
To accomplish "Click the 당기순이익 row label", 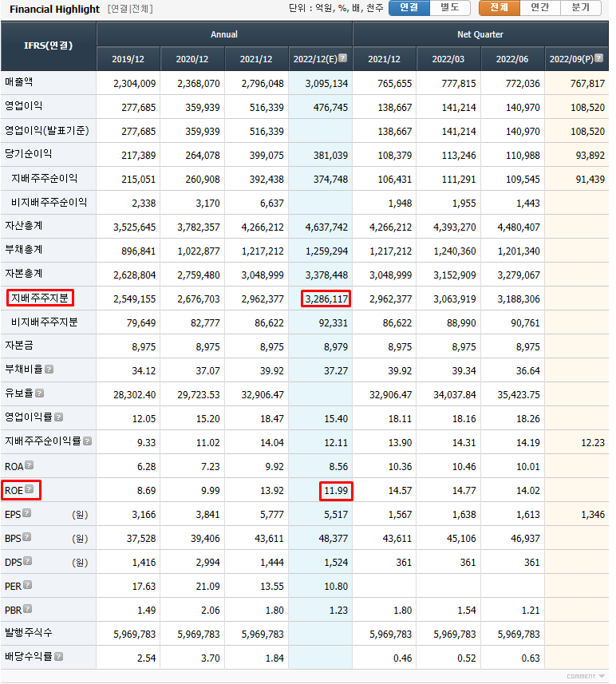I will pos(29,154).
